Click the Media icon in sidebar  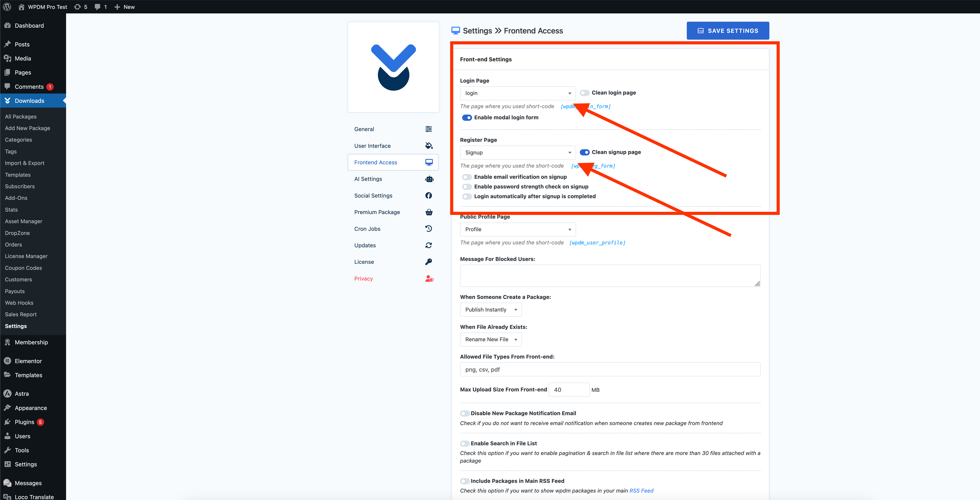(7, 58)
